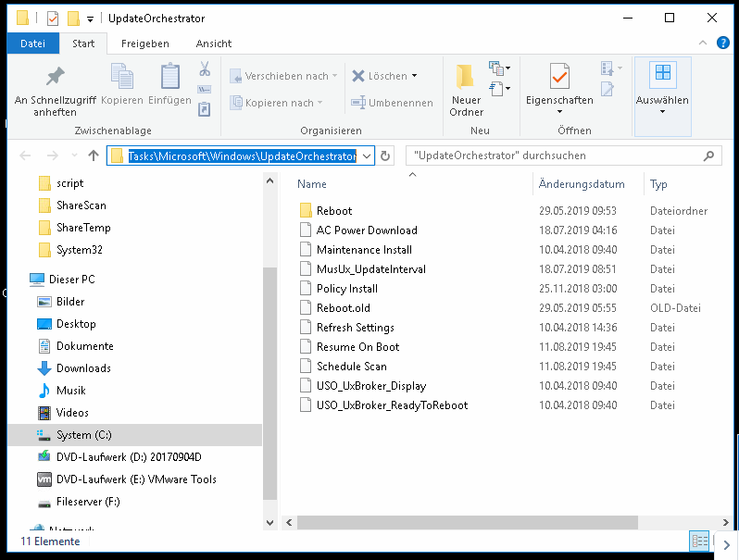
Task: Click the scissors cut icon in Zwischenablage
Action: tap(205, 69)
